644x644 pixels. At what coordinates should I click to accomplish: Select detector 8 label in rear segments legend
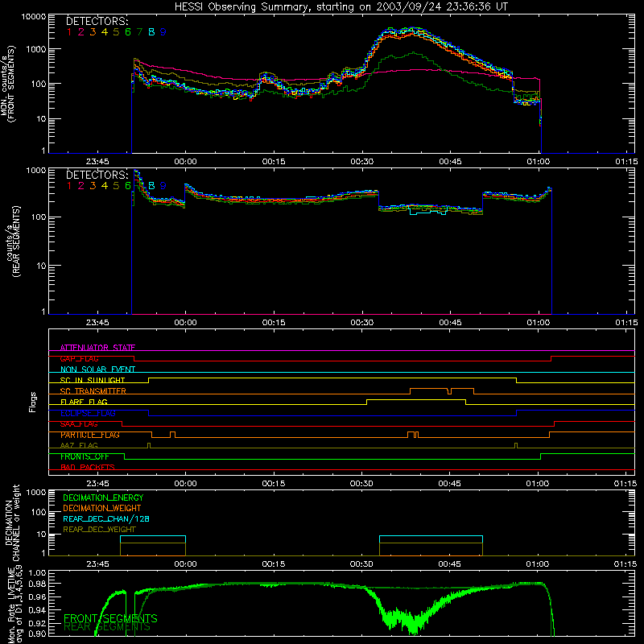pyautogui.click(x=151, y=186)
